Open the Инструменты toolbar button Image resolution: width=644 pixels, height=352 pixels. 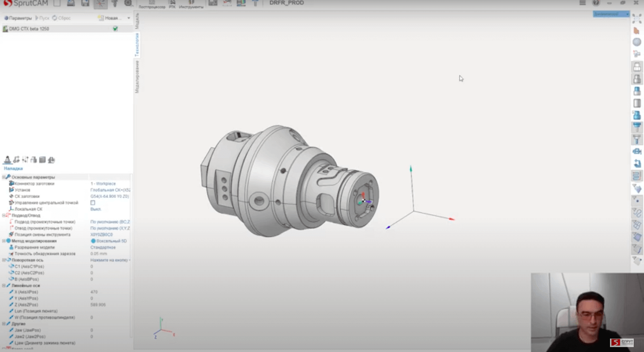point(191,5)
